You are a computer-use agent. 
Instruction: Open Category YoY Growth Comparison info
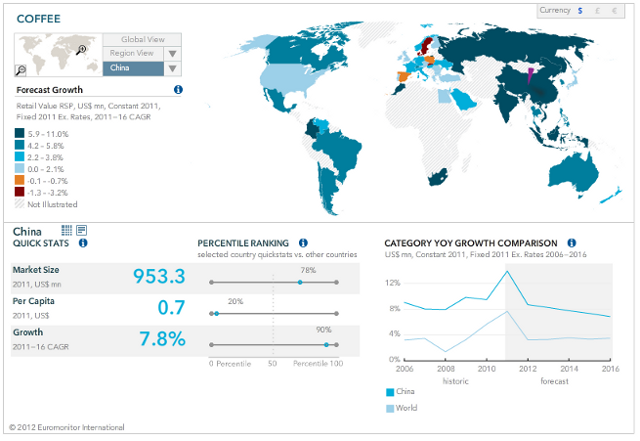tap(571, 243)
